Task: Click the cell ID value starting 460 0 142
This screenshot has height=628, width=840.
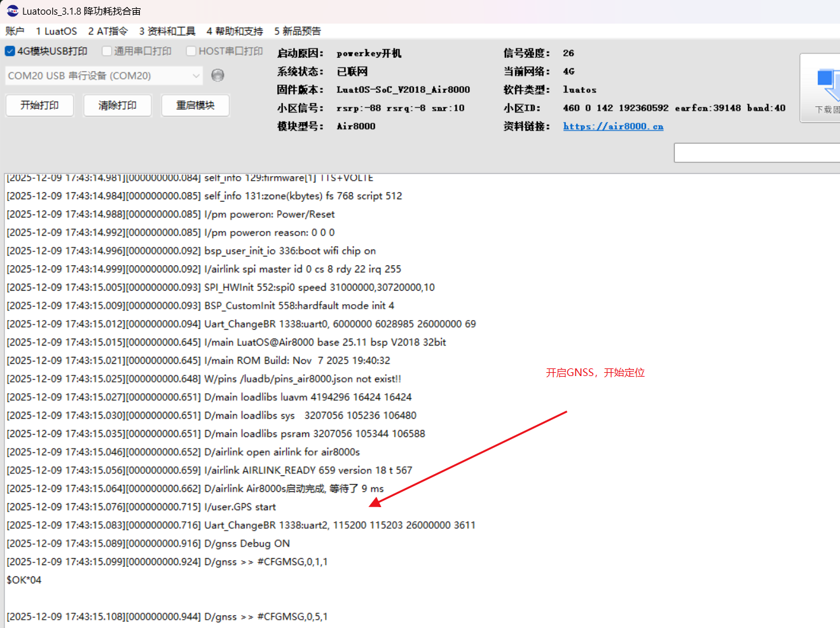Action: click(x=674, y=108)
